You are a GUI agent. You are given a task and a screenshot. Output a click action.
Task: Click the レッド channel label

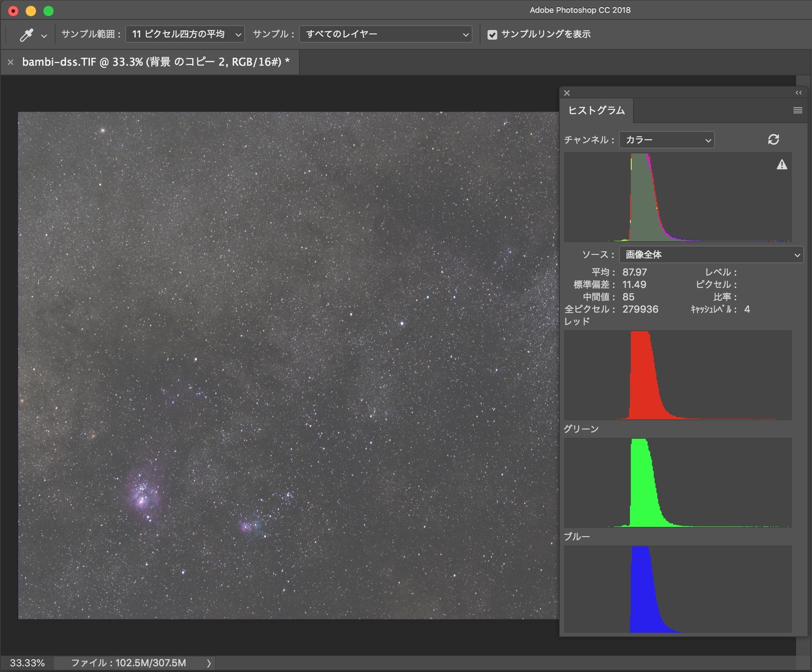click(x=577, y=321)
